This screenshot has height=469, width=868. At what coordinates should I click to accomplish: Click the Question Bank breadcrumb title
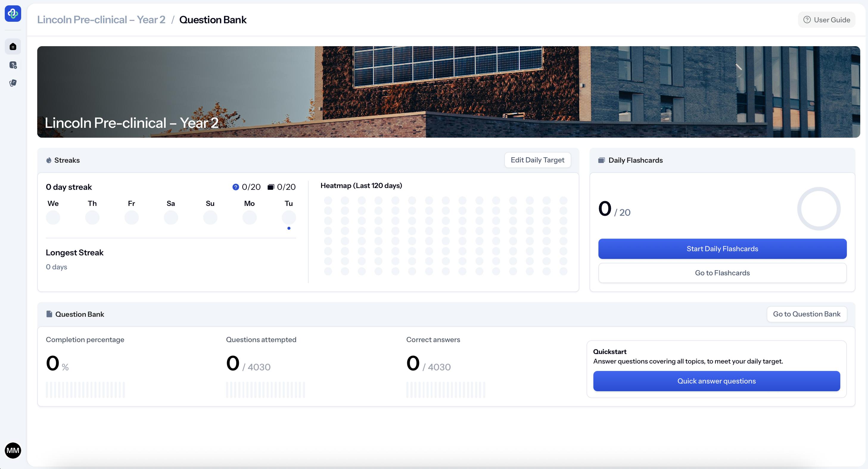[x=213, y=20]
